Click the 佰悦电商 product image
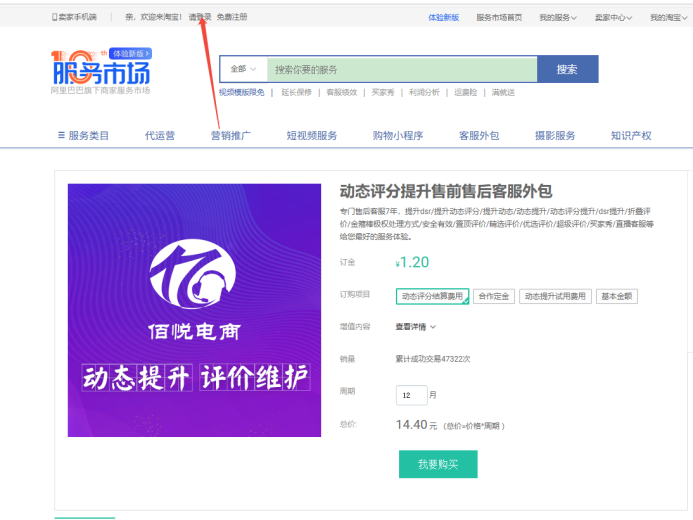Image resolution: width=693 pixels, height=520 pixels. (194, 310)
